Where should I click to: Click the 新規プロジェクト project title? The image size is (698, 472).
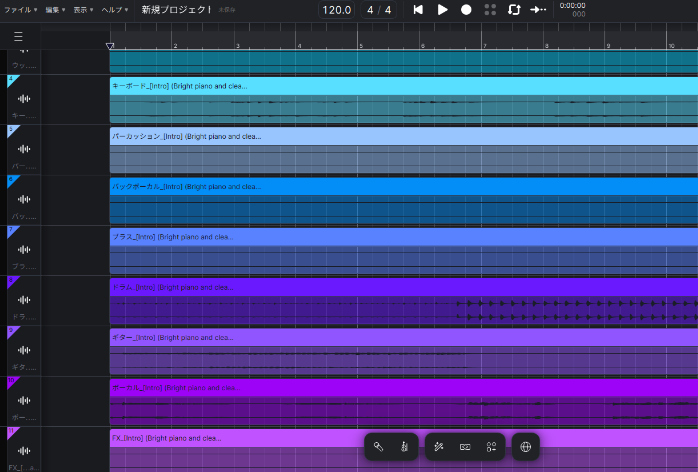click(176, 10)
